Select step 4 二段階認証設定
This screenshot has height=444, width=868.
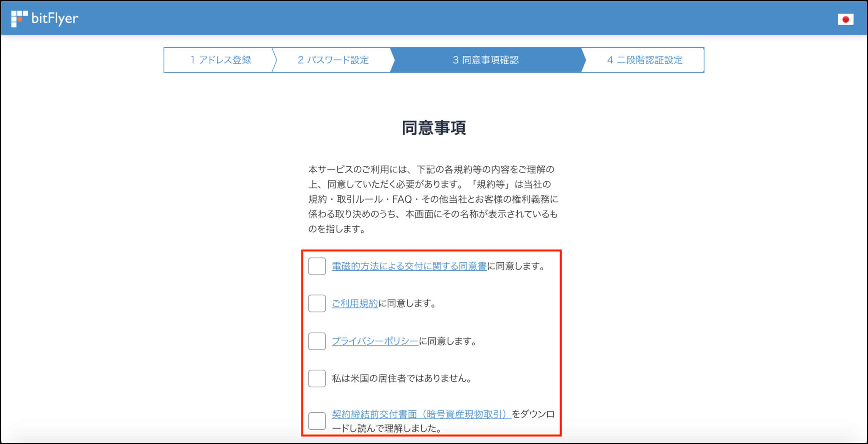644,60
